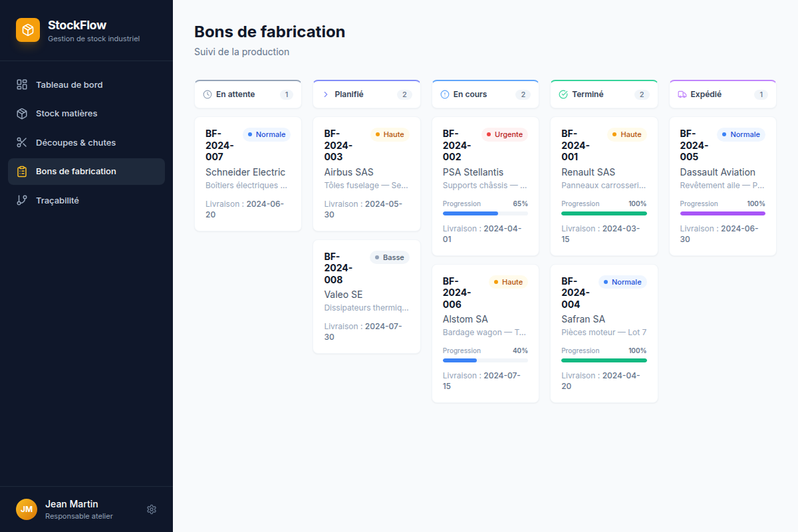Open card BF-2024-003 Airbus SAS
The image size is (798, 532).
[x=366, y=174]
